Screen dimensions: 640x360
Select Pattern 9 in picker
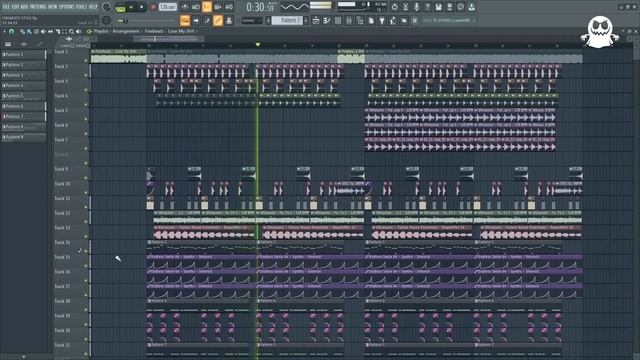point(23,138)
